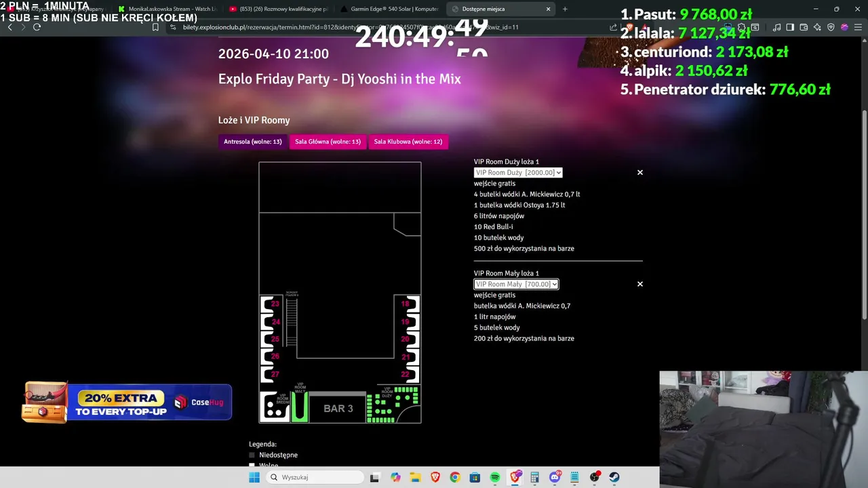868x488 pixels.
Task: Go back with the browser's back arrow
Action: pos(9,27)
